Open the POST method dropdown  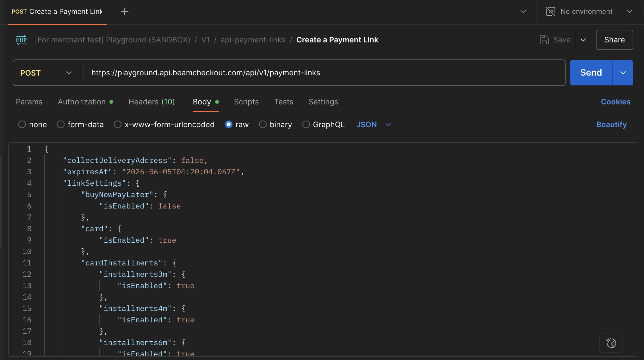[46, 73]
